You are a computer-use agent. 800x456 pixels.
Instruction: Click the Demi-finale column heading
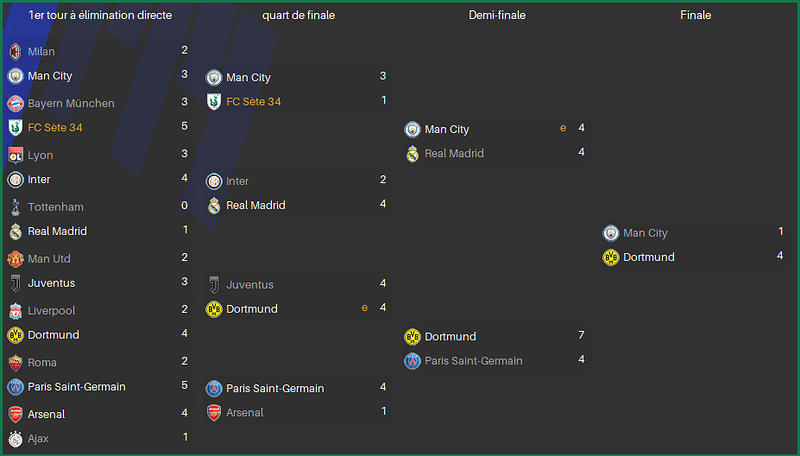coord(497,15)
